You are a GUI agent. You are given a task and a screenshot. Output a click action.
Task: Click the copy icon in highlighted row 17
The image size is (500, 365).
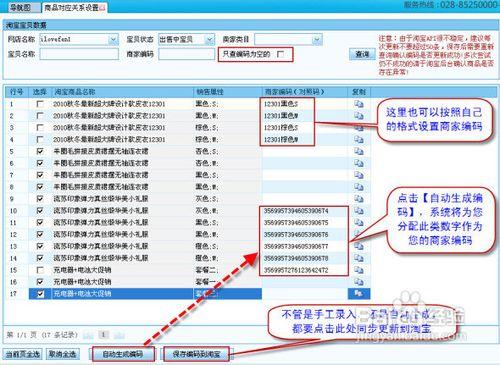[x=359, y=294]
